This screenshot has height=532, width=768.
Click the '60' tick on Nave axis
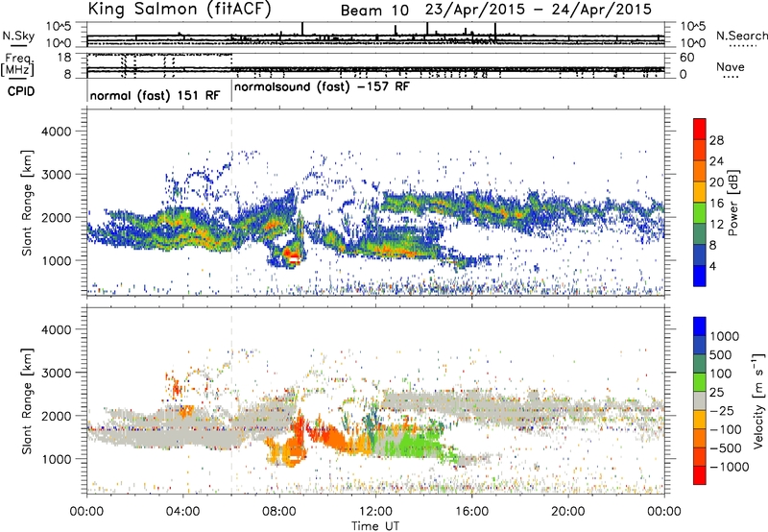click(686, 58)
